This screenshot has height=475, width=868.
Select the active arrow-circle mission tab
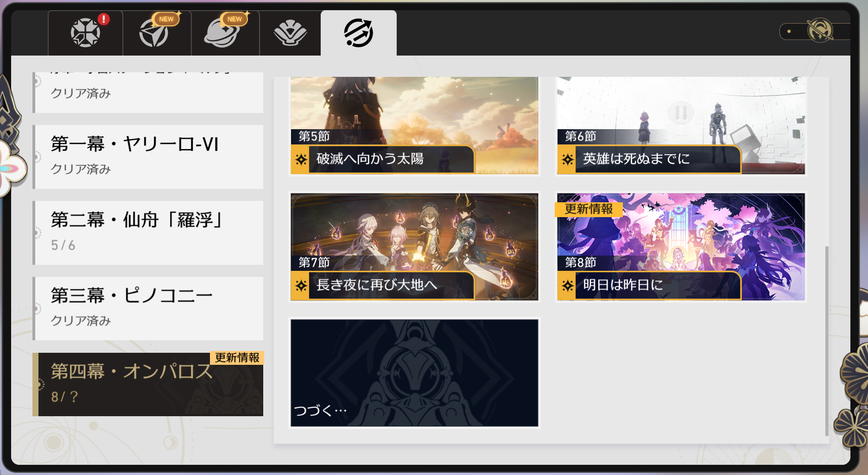point(358,33)
